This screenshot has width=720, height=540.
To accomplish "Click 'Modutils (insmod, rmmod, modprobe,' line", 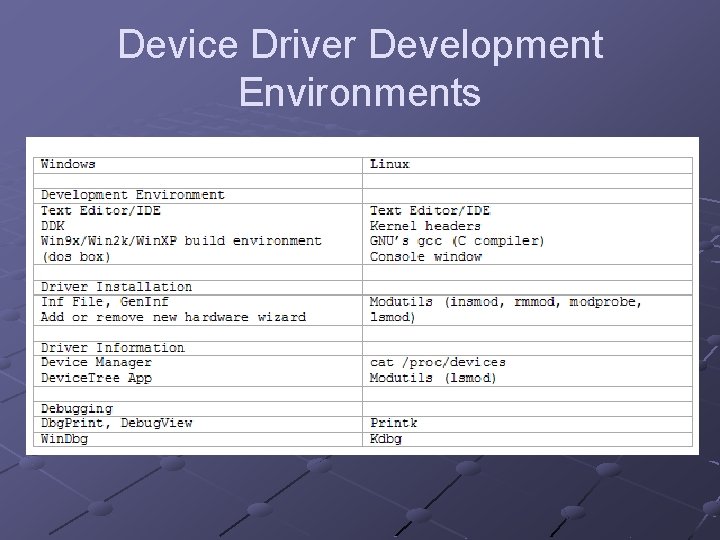I will pyautogui.click(x=506, y=302).
